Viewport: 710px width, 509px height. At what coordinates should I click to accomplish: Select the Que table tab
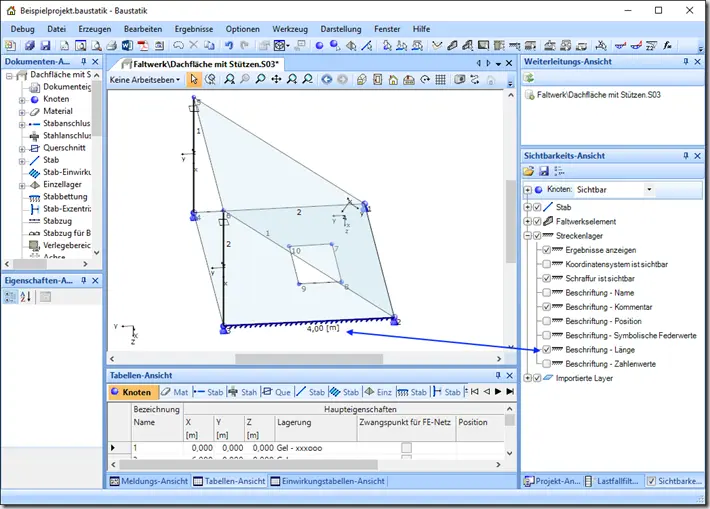click(277, 392)
